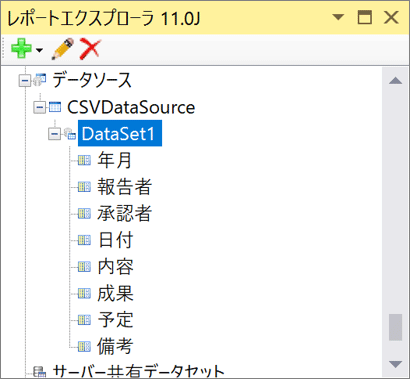
Task: Maximize the レポートエクスプローラ panel
Action: tap(365, 17)
